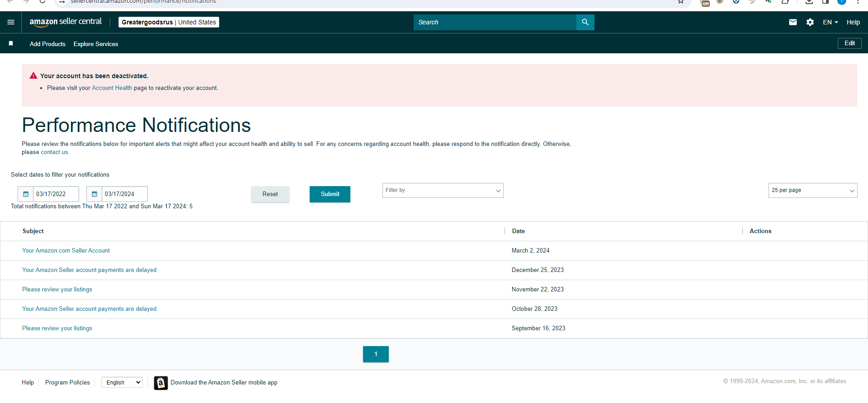The width and height of the screenshot is (868, 403).
Task: Open the end date calendar picker icon
Action: (94, 194)
